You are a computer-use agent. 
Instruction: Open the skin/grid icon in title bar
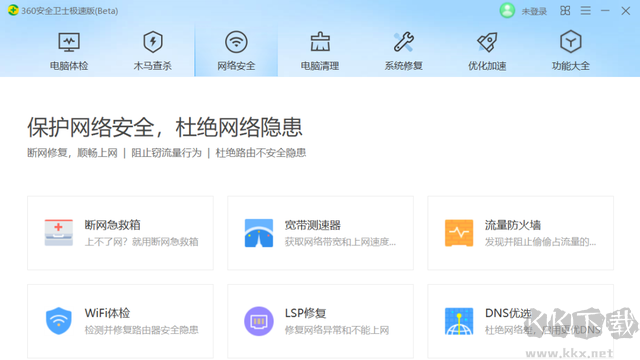click(565, 11)
